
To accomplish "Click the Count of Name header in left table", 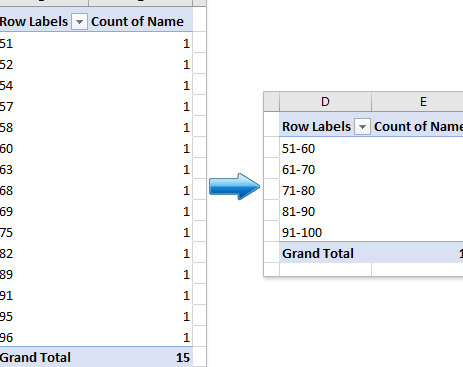I will (137, 22).
